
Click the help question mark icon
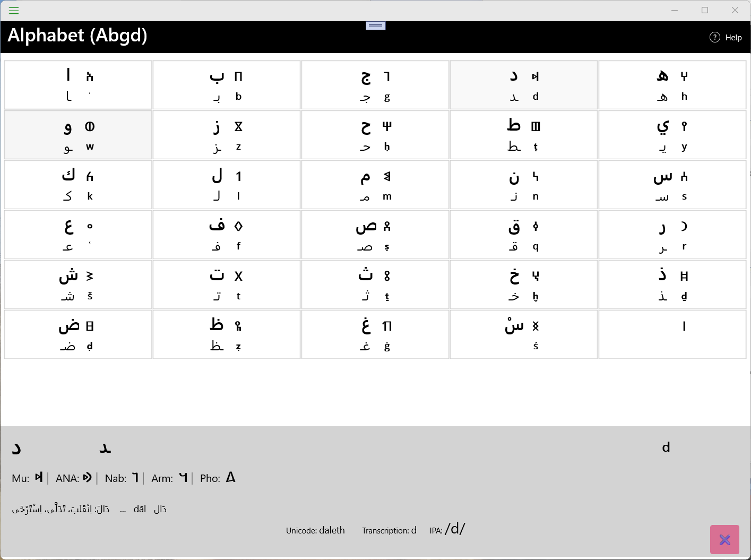(x=715, y=37)
